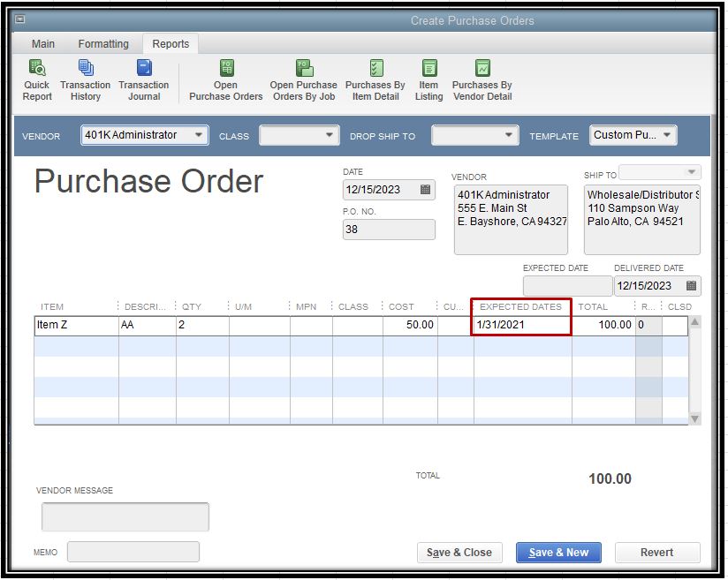728x580 pixels.
Task: Click the Revert button
Action: (x=656, y=553)
